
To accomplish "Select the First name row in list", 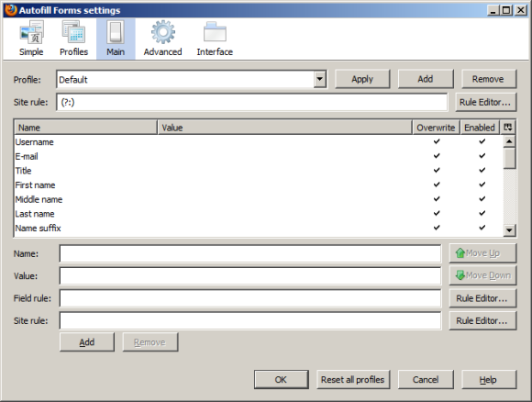I will coord(259,185).
